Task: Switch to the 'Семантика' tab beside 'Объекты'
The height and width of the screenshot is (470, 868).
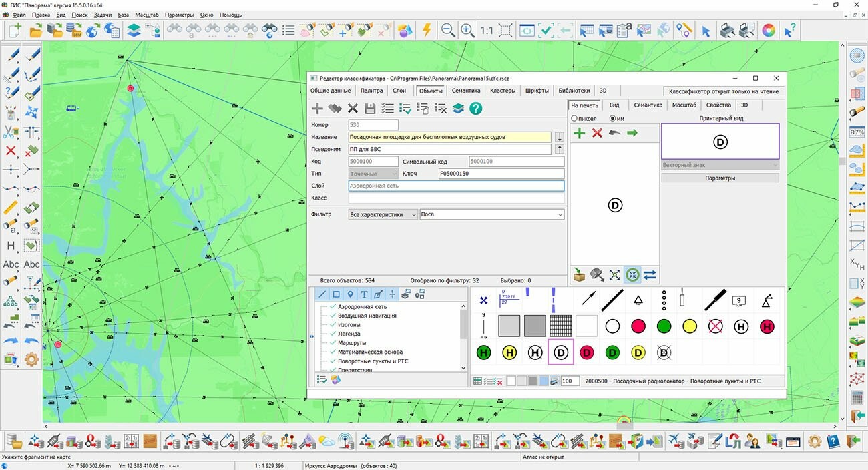Action: point(465,91)
